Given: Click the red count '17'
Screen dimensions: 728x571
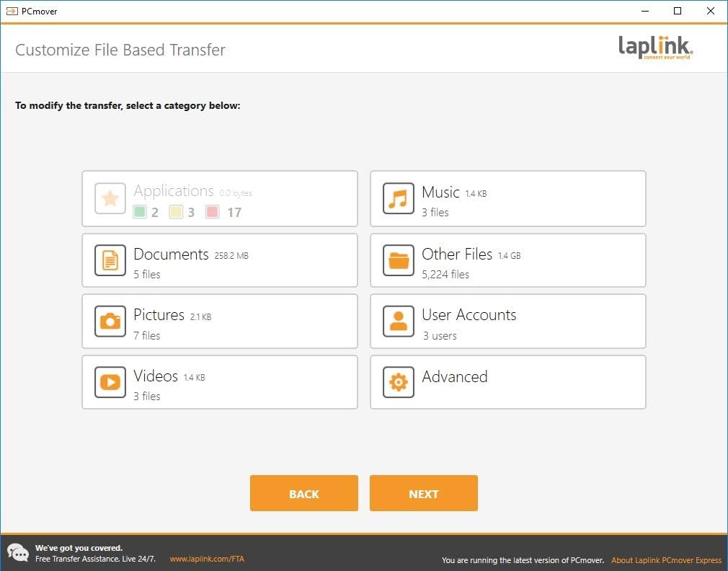Looking at the screenshot, I should pyautogui.click(x=234, y=213).
